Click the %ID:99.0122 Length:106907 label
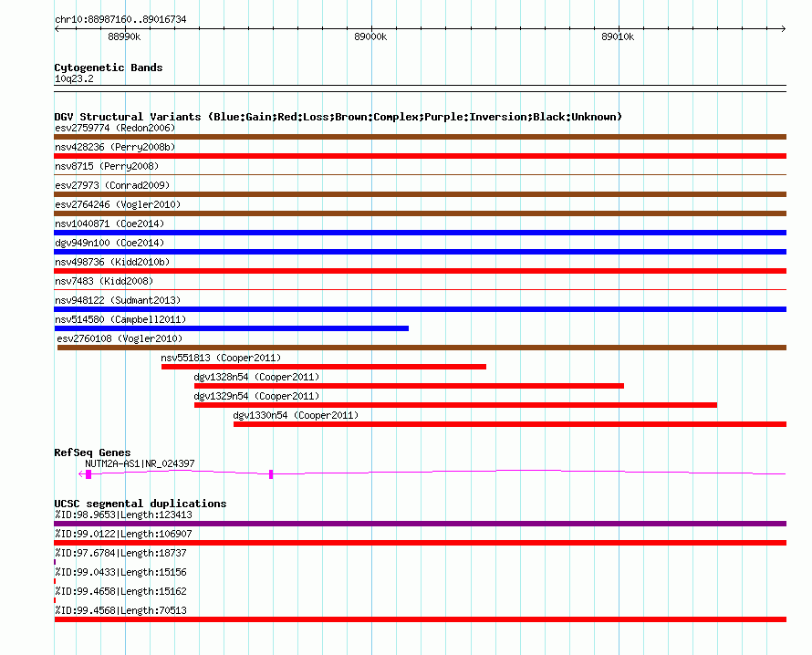Image resolution: width=812 pixels, height=655 pixels. [123, 534]
